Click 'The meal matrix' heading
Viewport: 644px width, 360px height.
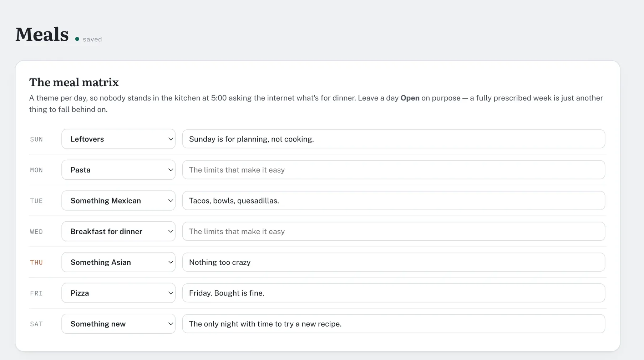pyautogui.click(x=74, y=82)
